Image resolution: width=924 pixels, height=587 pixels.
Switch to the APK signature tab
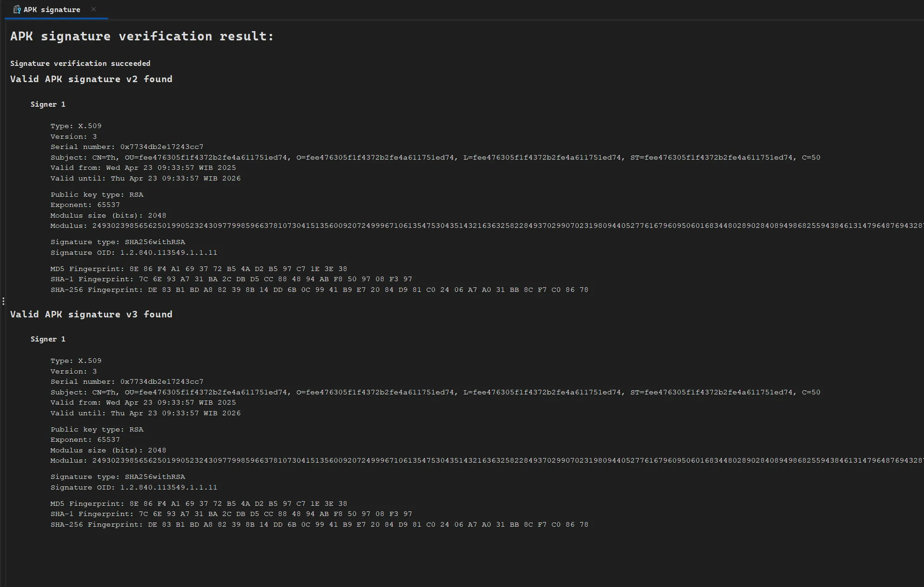pyautogui.click(x=51, y=10)
